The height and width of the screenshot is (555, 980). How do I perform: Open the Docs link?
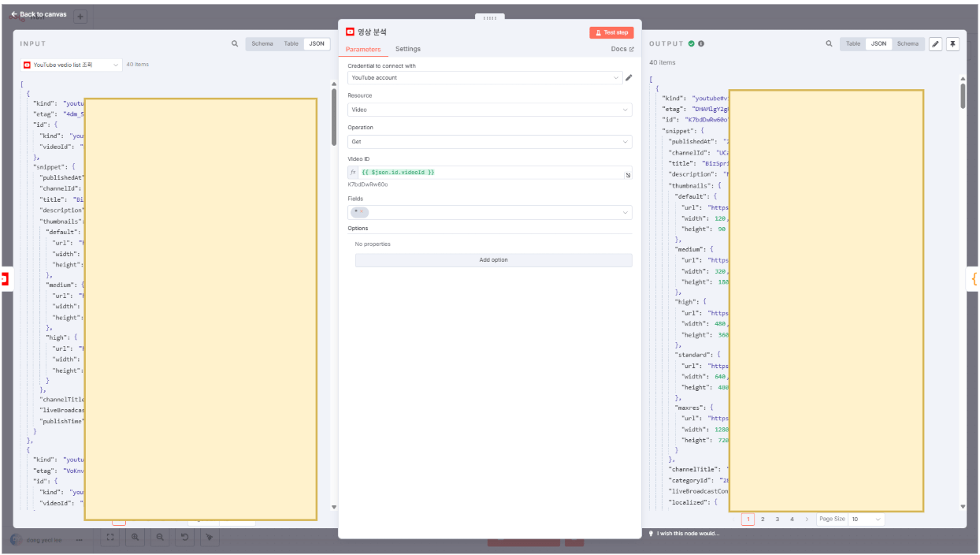pos(622,49)
